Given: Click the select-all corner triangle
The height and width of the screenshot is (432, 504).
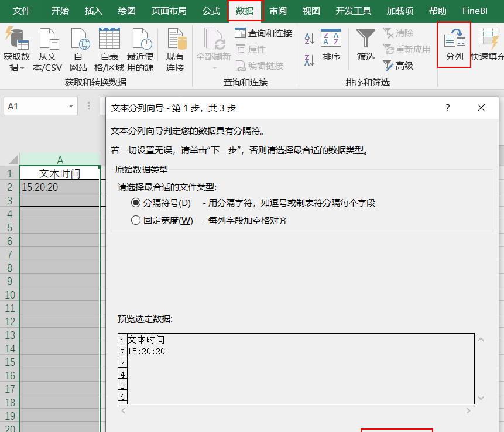Looking at the screenshot, I should pos(13,159).
